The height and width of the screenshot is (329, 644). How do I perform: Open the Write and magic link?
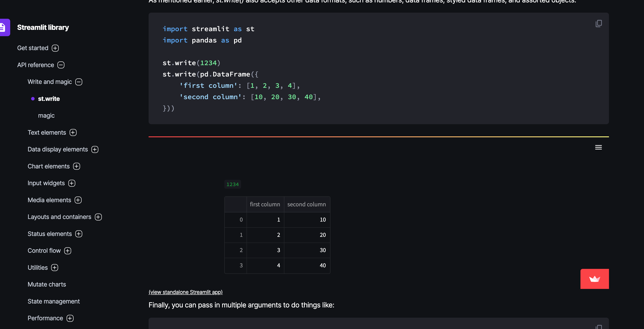pos(50,82)
